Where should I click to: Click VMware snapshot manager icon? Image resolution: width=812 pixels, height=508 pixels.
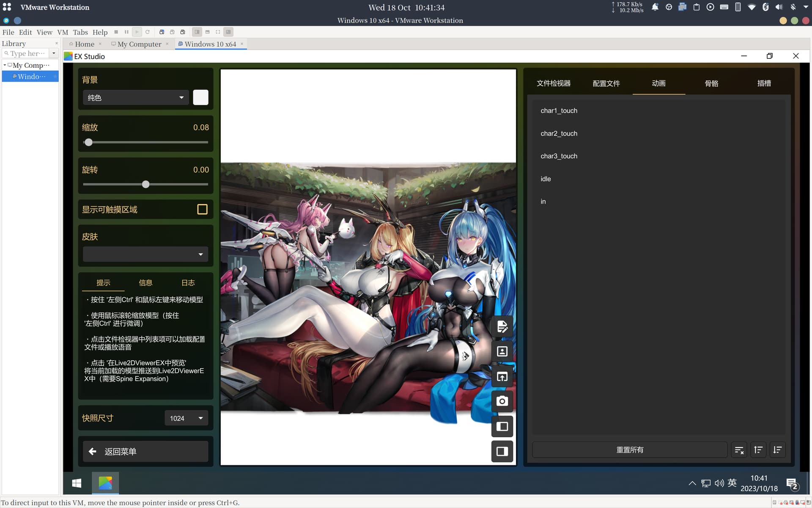[x=183, y=32]
